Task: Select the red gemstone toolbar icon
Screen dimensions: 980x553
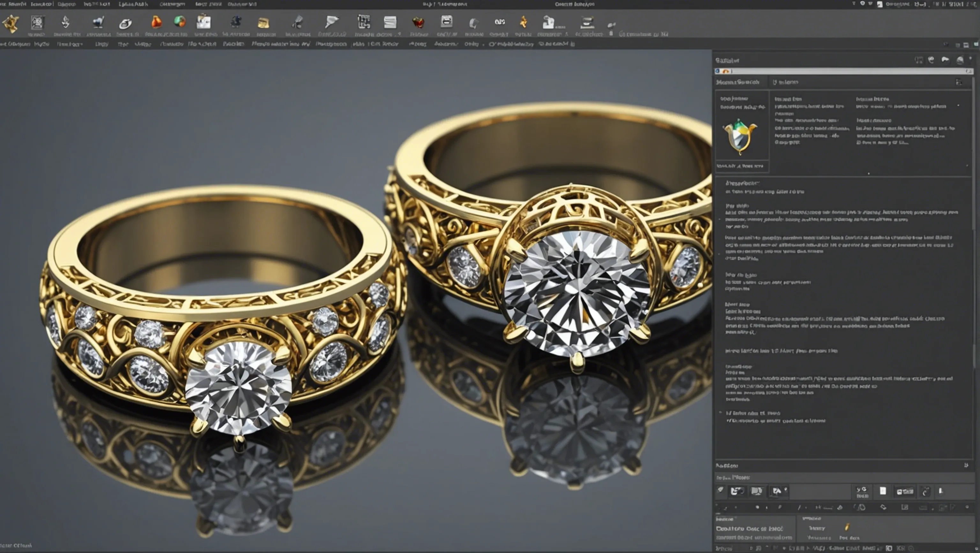Action: 418,23
